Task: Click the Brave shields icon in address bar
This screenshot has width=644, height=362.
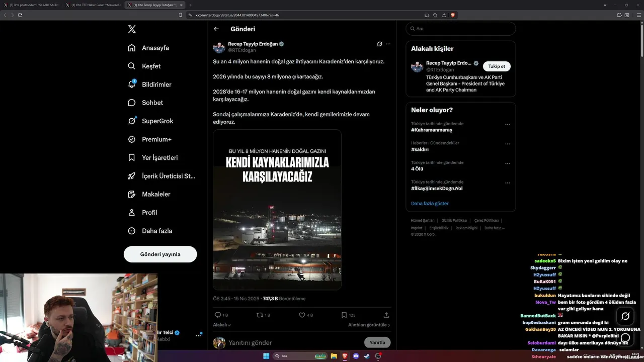Action: (x=453, y=15)
